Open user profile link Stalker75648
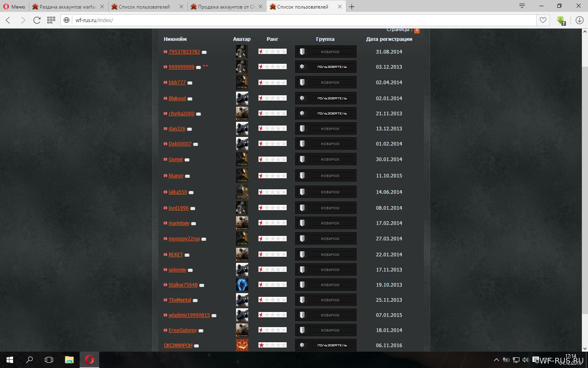 pos(183,285)
